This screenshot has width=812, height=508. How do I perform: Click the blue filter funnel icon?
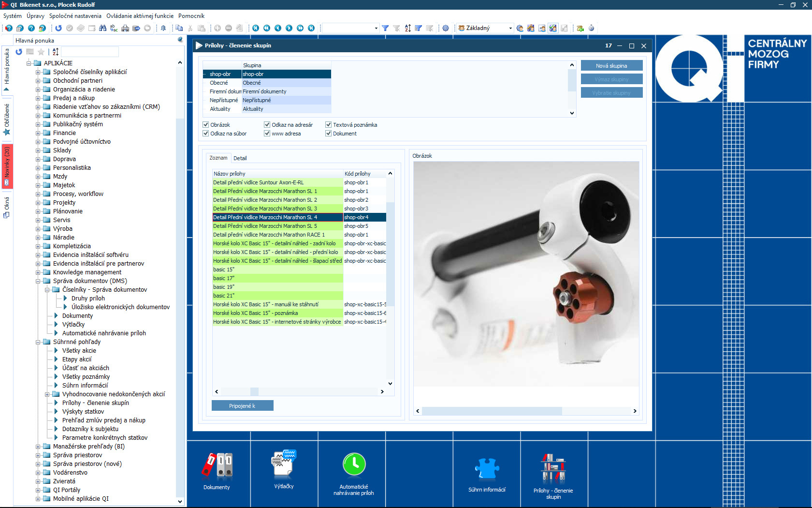[385, 28]
